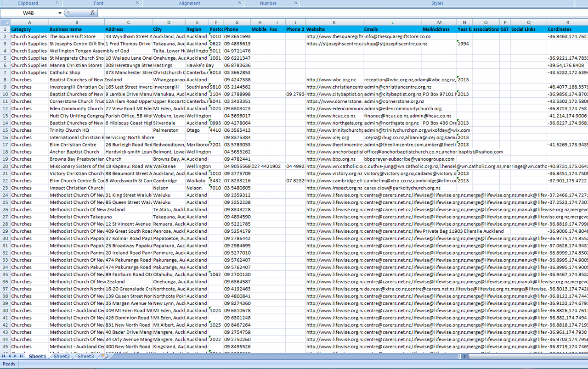This screenshot has height=369, width=588.
Task: Select column R header
Action: (568, 22)
